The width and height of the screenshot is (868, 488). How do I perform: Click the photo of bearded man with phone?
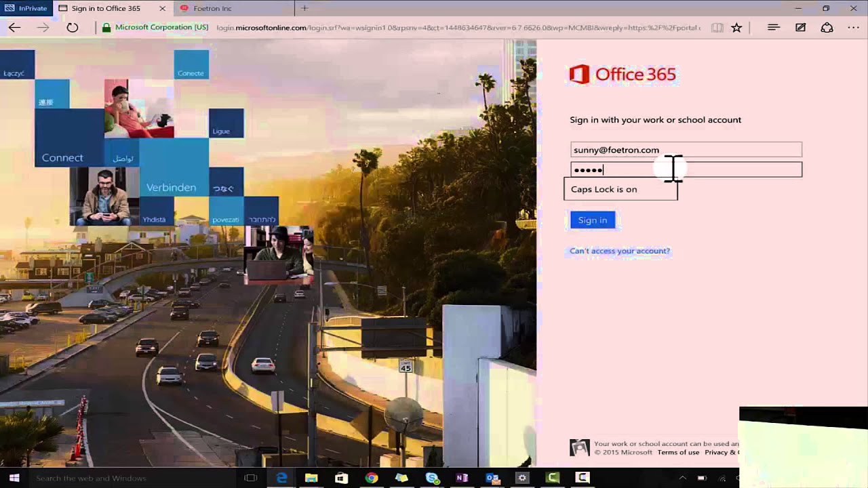(x=104, y=196)
